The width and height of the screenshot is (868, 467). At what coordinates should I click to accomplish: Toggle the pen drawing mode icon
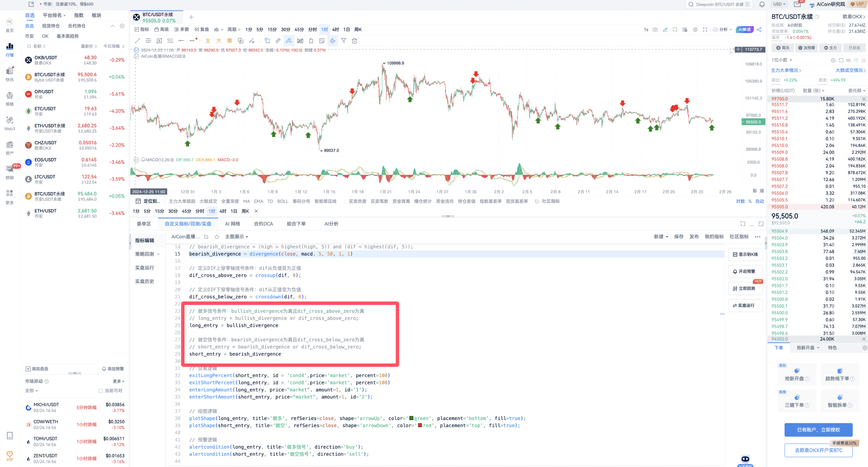click(289, 41)
